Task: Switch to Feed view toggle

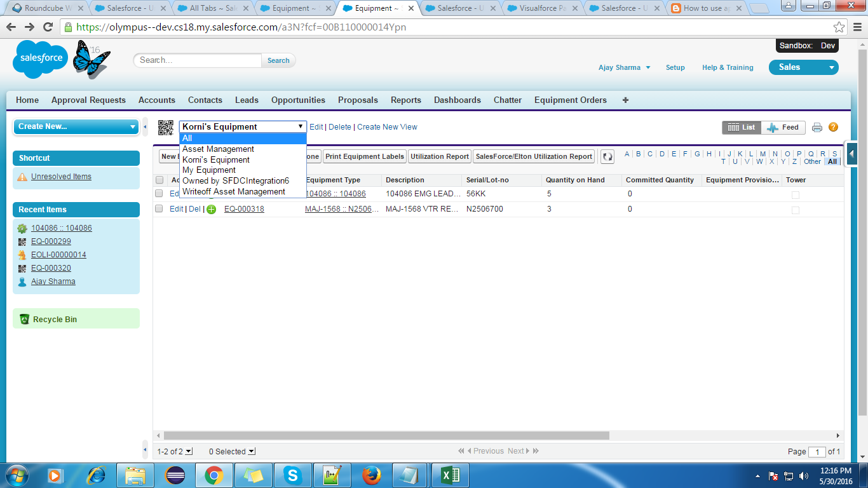Action: tap(783, 128)
